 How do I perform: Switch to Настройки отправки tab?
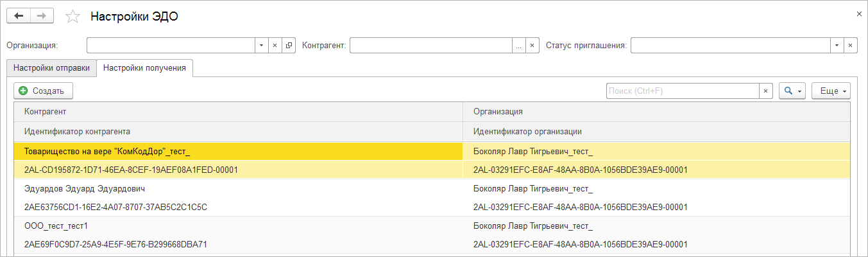coord(51,67)
